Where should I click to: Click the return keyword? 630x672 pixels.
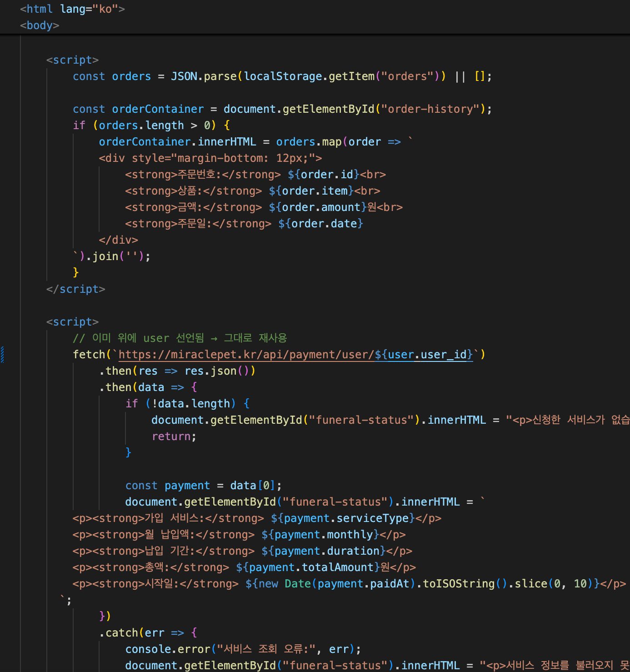coord(171,436)
